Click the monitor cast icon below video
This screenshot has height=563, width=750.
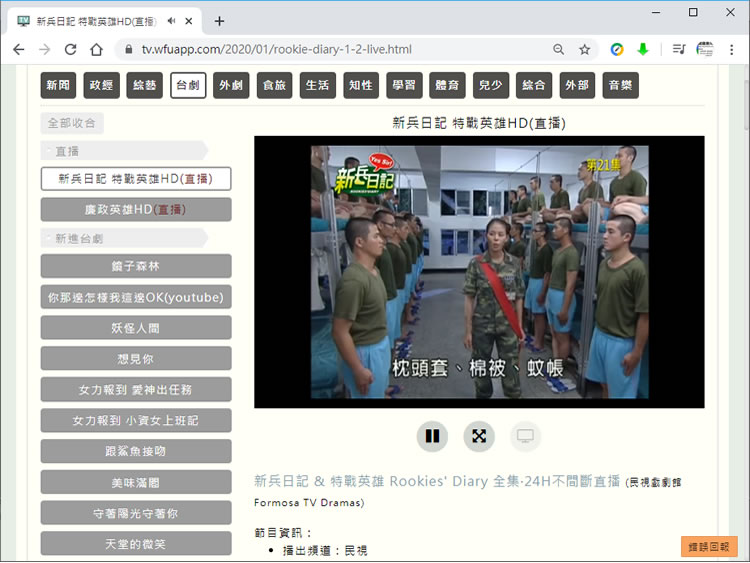coord(525,436)
